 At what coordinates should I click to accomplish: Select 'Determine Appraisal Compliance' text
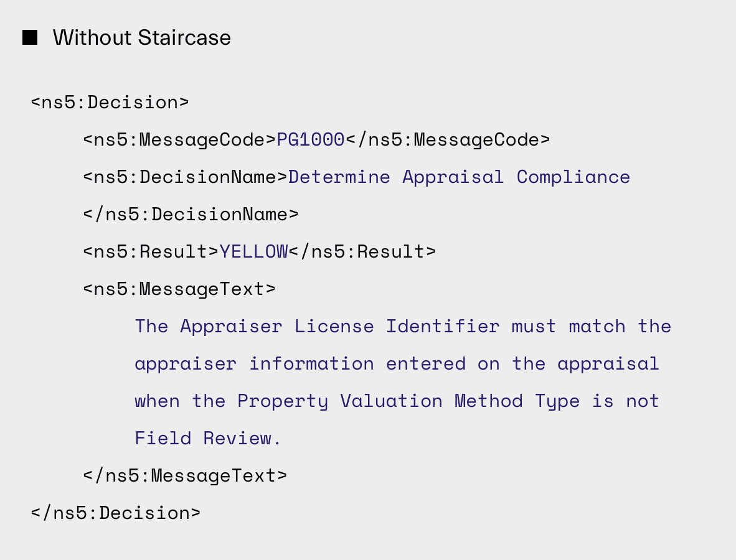459,177
